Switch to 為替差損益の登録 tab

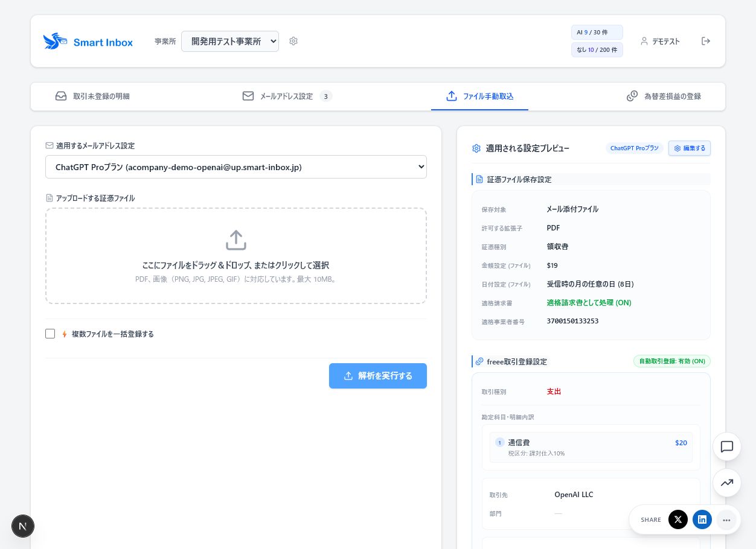(x=664, y=96)
